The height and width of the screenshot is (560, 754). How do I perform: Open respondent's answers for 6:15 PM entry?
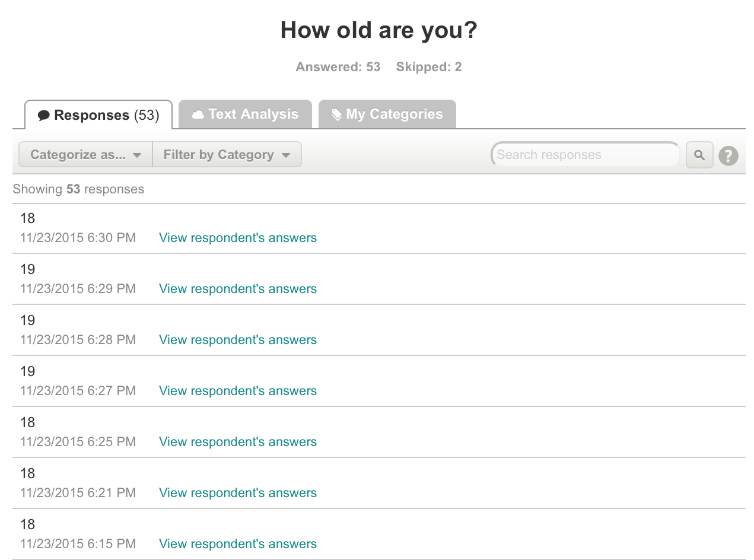click(x=238, y=544)
